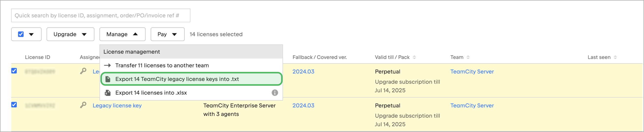The height and width of the screenshot is (132, 644).
Task: Click the key icon in first license row
Action: coord(83,71)
